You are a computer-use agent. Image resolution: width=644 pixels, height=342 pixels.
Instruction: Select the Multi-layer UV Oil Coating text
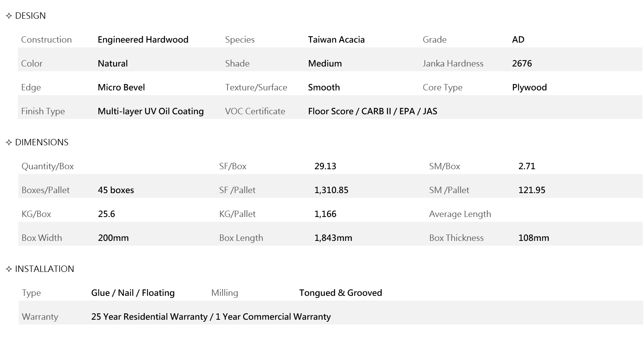151,111
